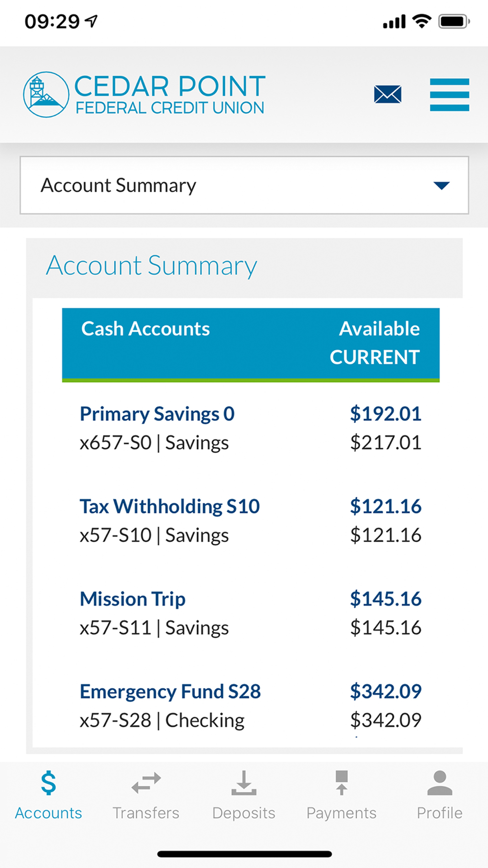
Task: Tap the Transfers arrows icon
Action: 146,783
